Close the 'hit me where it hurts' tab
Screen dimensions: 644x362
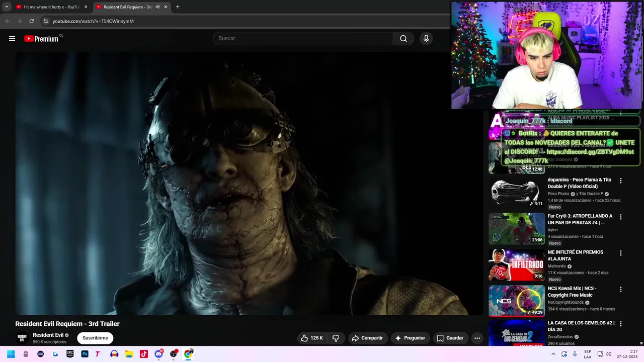86,7
